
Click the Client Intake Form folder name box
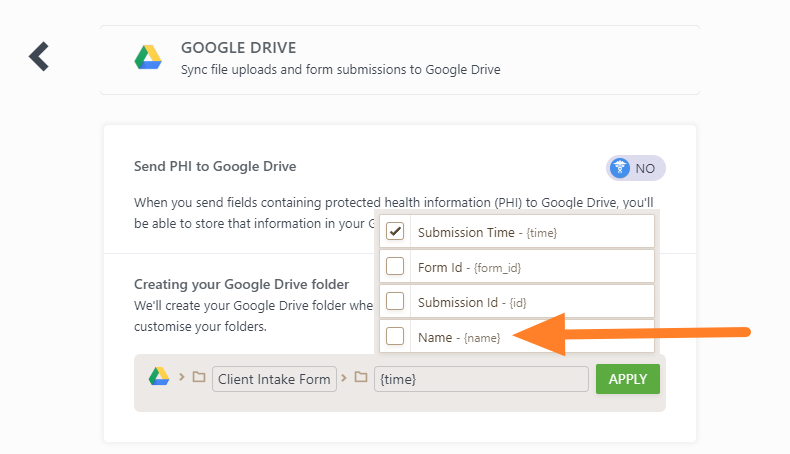[273, 379]
